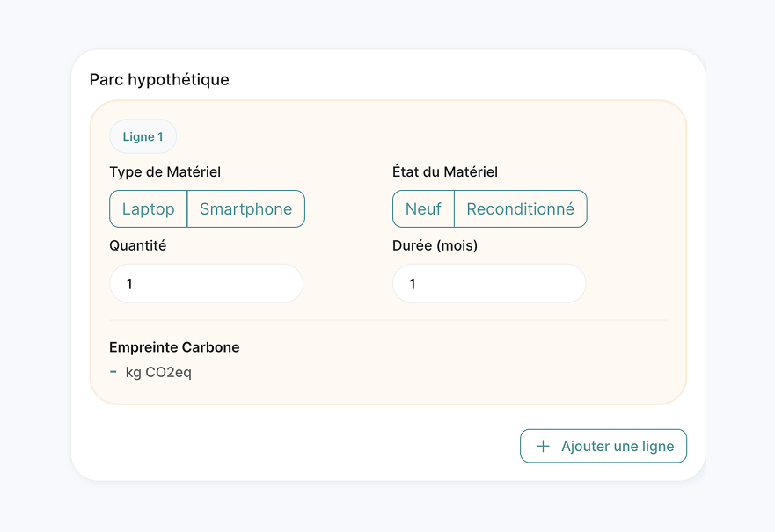
Task: Click the Ligne 1 badge
Action: (x=143, y=136)
